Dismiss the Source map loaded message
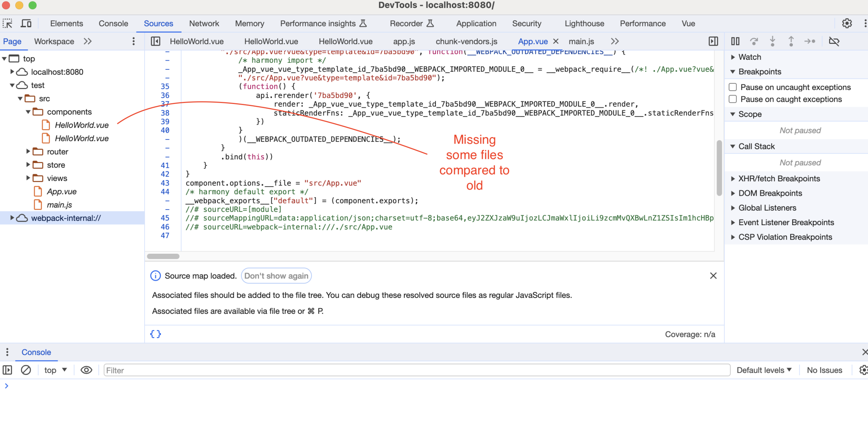Viewport: 868px width, 445px height. coord(714,275)
